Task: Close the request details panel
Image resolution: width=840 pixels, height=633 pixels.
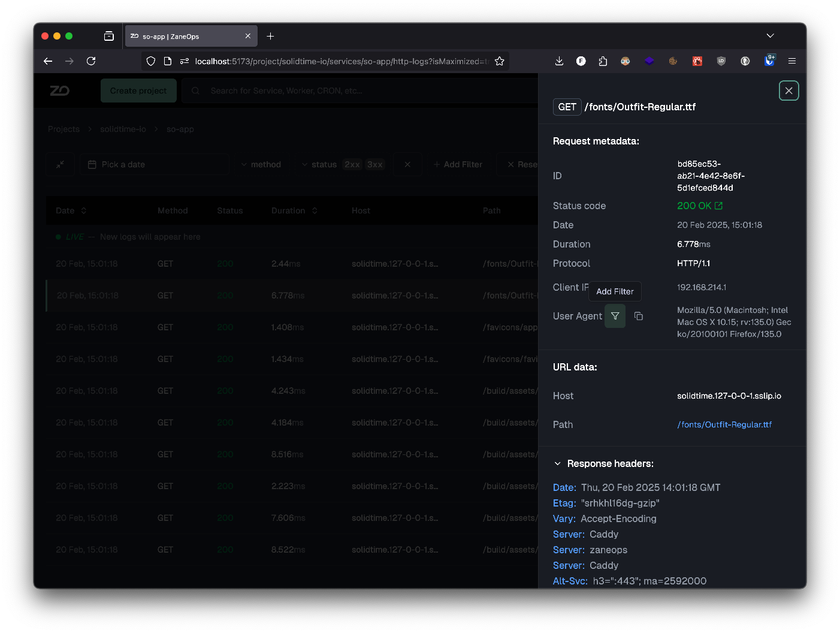Action: point(788,91)
